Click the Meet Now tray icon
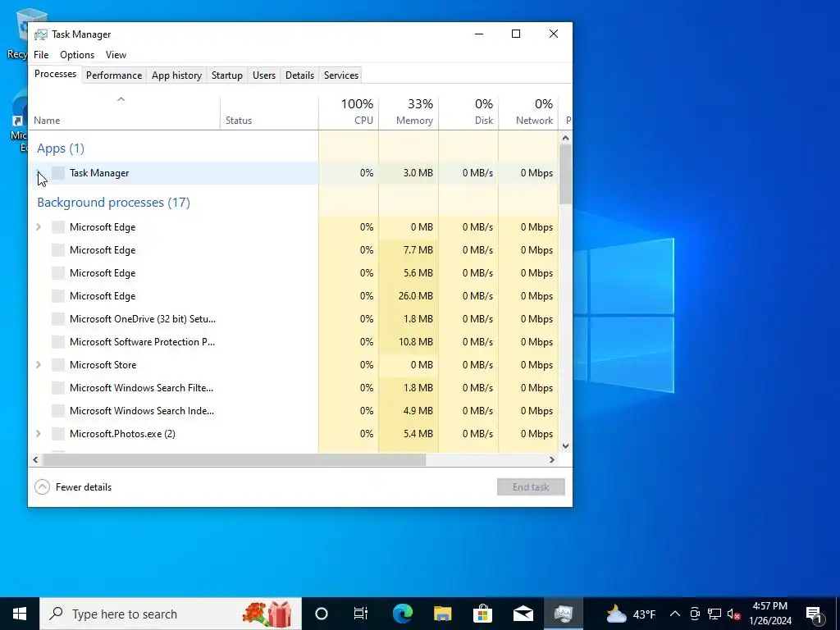Image resolution: width=840 pixels, height=630 pixels. click(695, 614)
